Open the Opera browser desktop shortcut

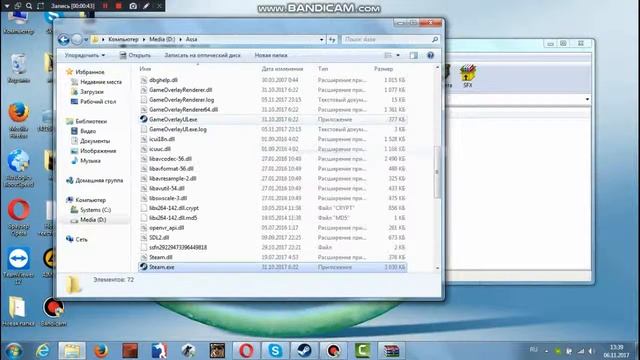(x=19, y=218)
